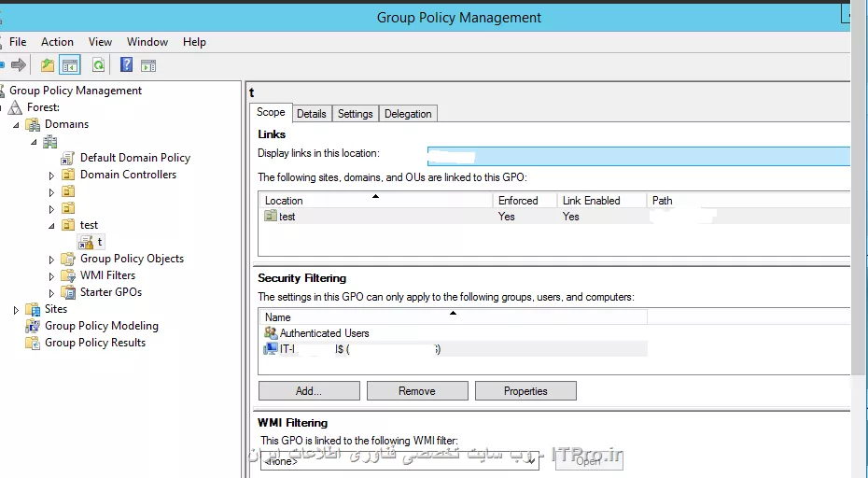The image size is (868, 478).
Task: Select Group Policy Modeling in tree
Action: (102, 326)
